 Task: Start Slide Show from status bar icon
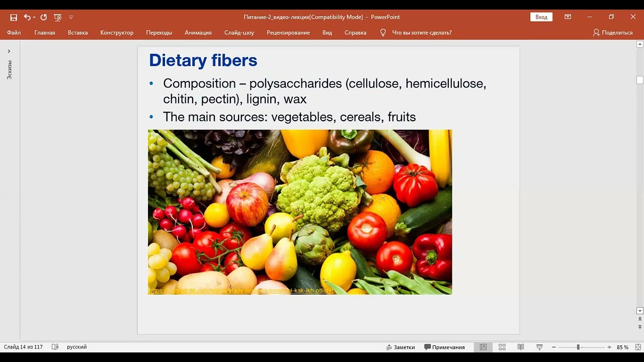point(539,347)
